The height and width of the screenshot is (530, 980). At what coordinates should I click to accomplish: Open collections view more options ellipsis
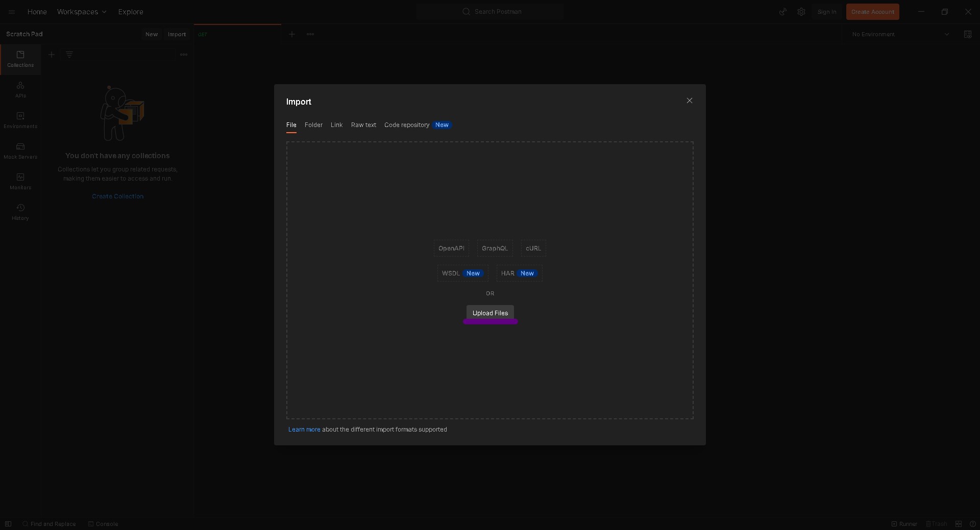click(x=184, y=55)
